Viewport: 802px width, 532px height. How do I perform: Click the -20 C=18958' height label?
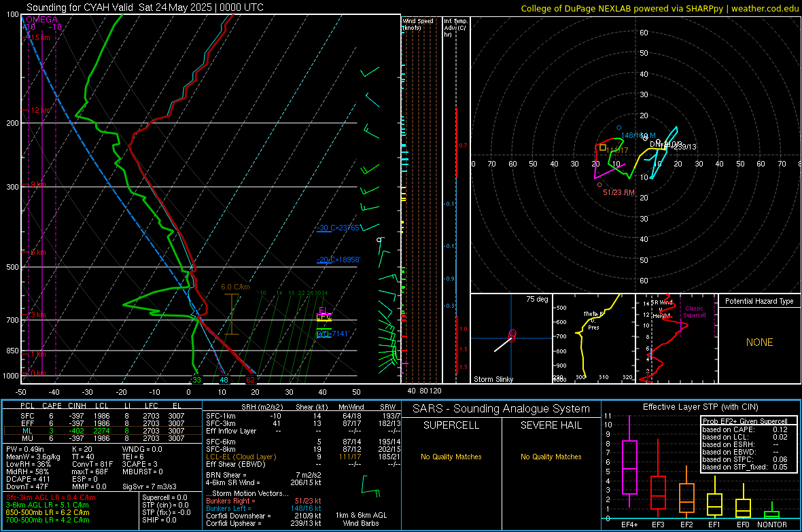tap(338, 260)
